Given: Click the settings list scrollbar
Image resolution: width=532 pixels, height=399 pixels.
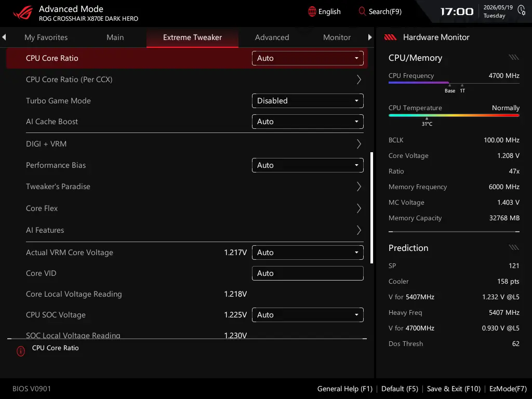Looking at the screenshot, I should 372,208.
